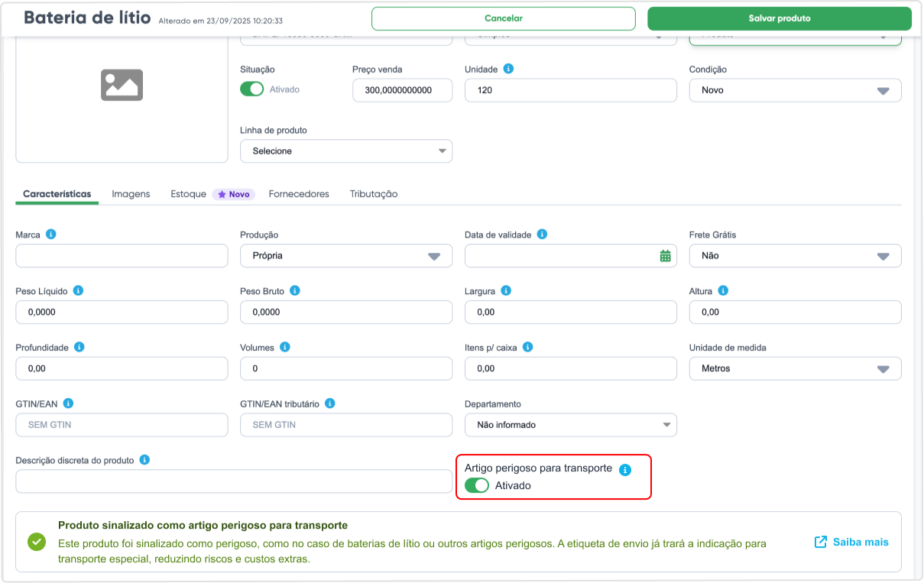The height and width of the screenshot is (583, 924).
Task: Click info icon for Artigo perigoso para transporte
Action: coord(625,470)
